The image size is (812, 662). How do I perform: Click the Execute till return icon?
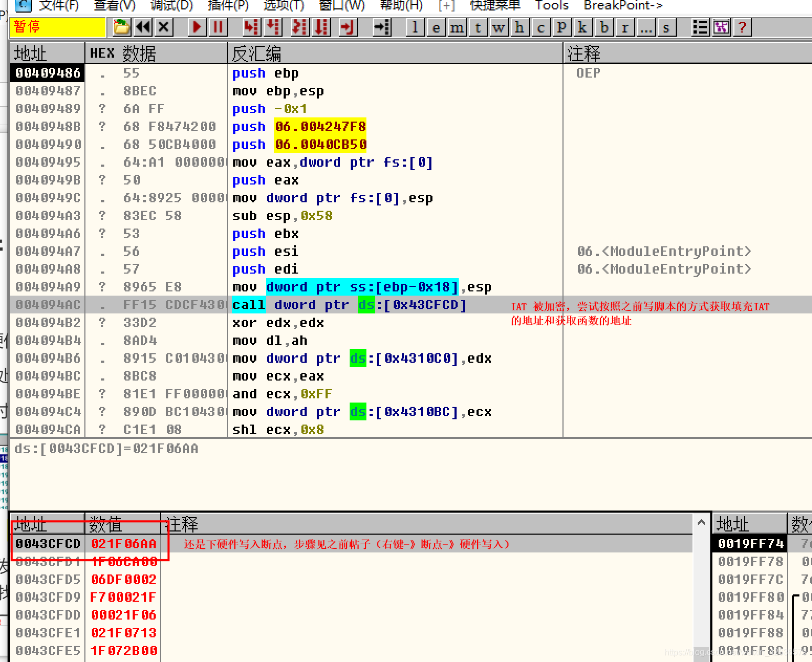348,27
